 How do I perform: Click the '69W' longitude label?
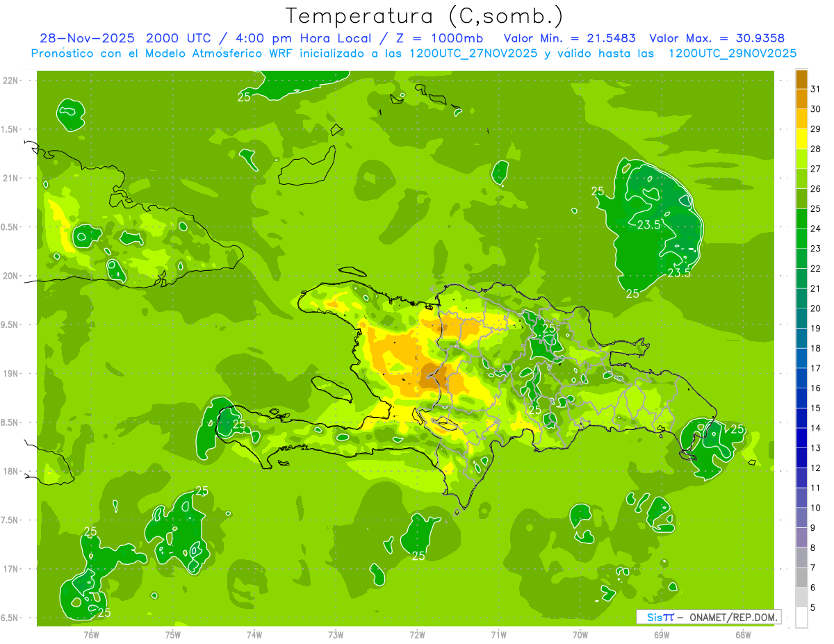tap(662, 635)
